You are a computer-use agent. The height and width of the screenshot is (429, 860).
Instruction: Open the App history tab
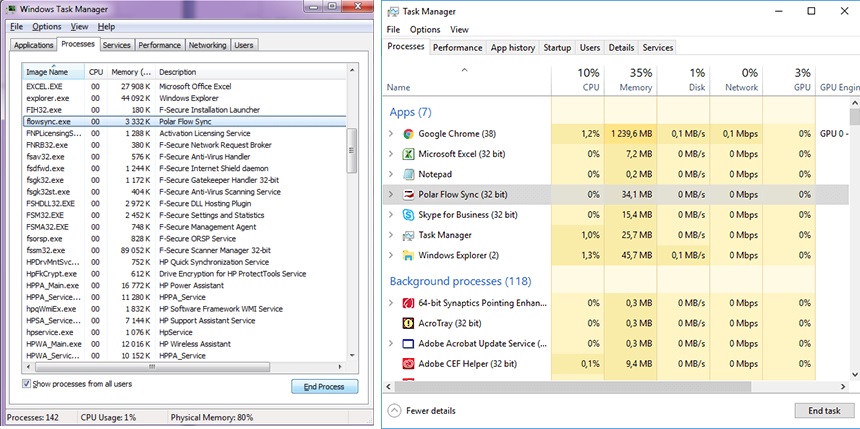pyautogui.click(x=512, y=48)
